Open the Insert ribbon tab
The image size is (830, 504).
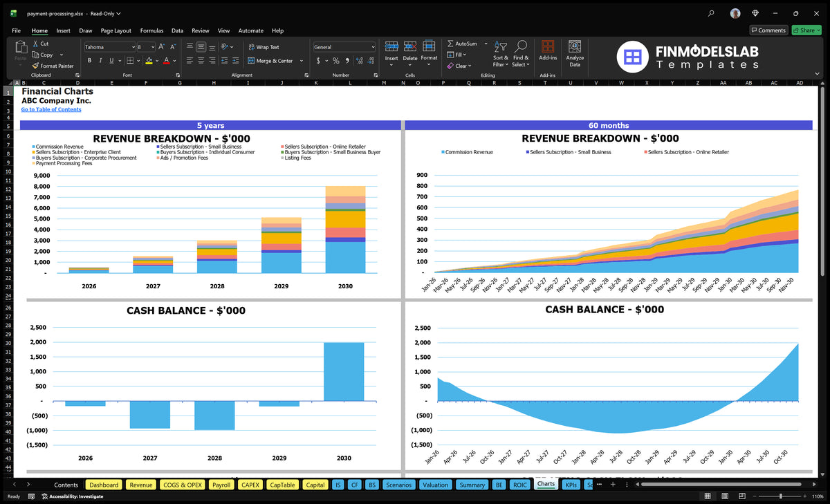[x=64, y=30]
